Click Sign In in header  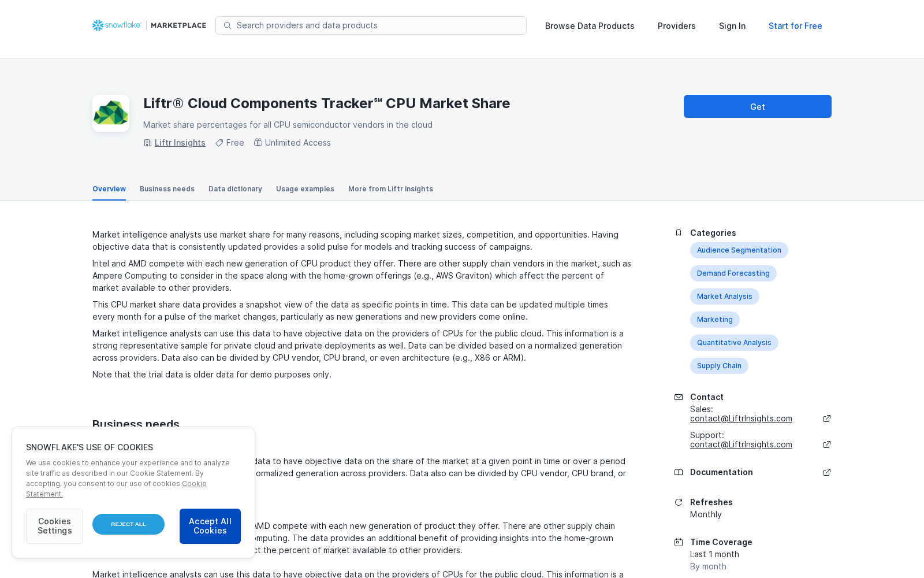pos(732,26)
